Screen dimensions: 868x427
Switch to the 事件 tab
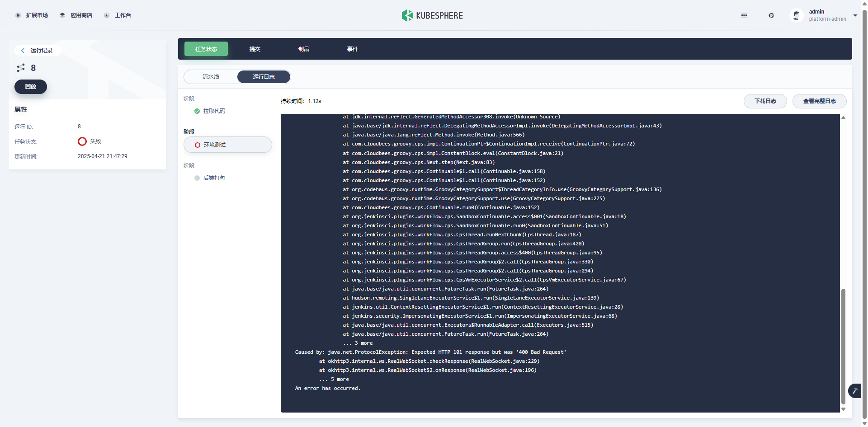(x=353, y=49)
